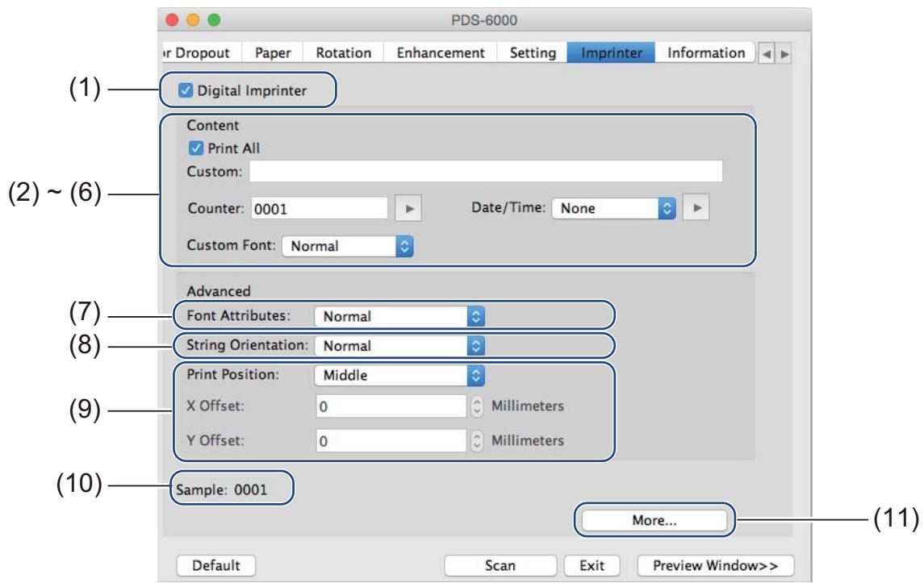Click the Date/Time options arrow button
The height and width of the screenshot is (583, 924).
point(696,207)
